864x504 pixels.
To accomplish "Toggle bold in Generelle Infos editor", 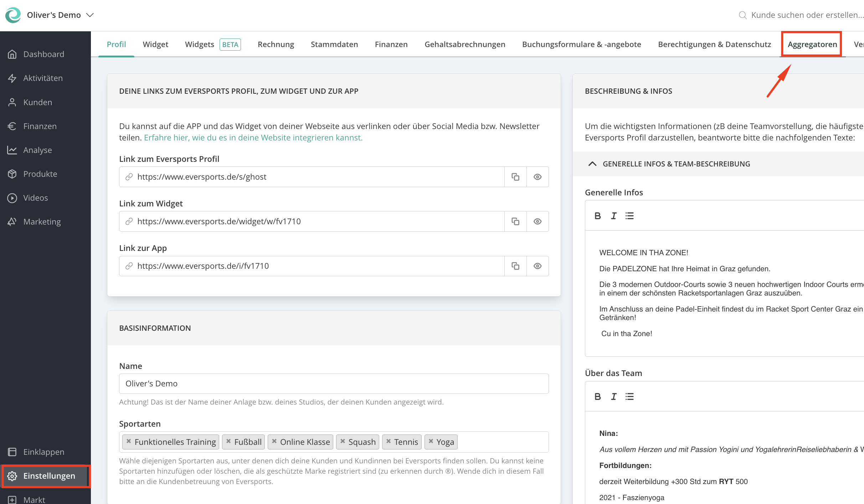I will point(598,216).
